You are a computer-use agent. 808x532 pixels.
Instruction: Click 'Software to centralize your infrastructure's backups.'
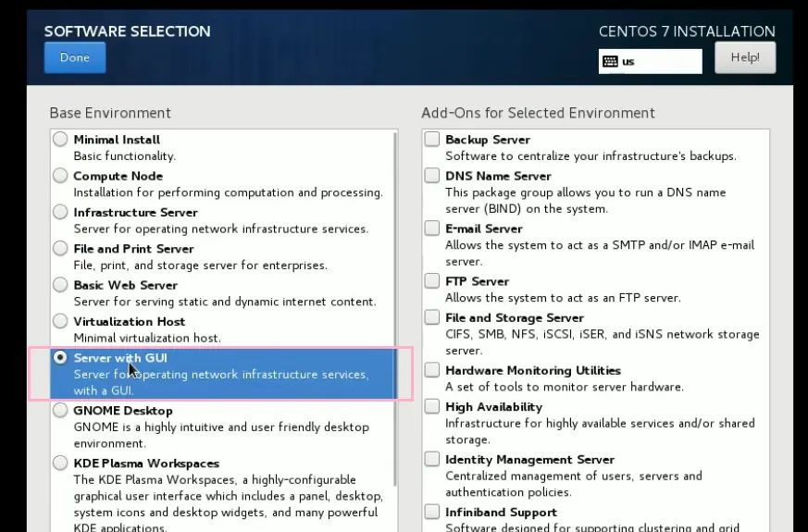[x=591, y=156]
